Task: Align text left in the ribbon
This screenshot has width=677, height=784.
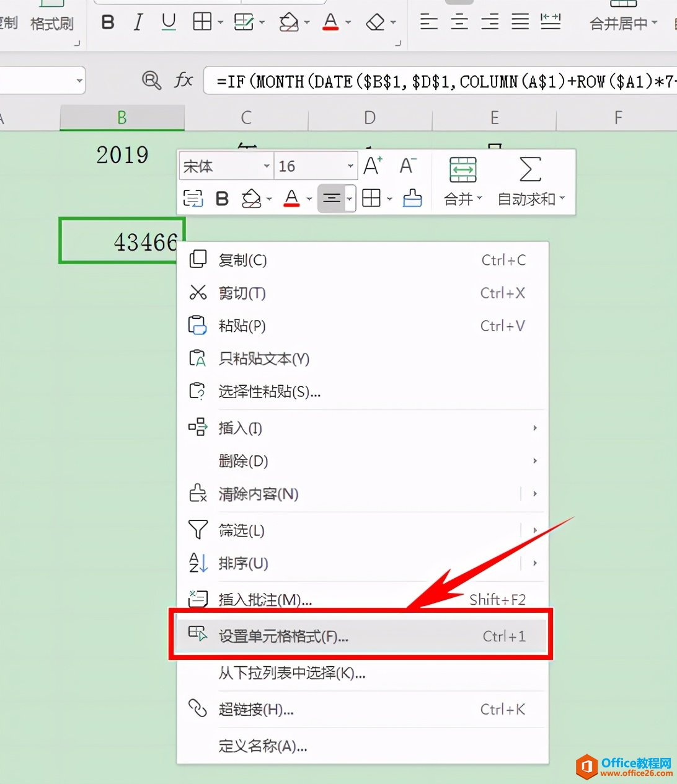Action: point(428,22)
